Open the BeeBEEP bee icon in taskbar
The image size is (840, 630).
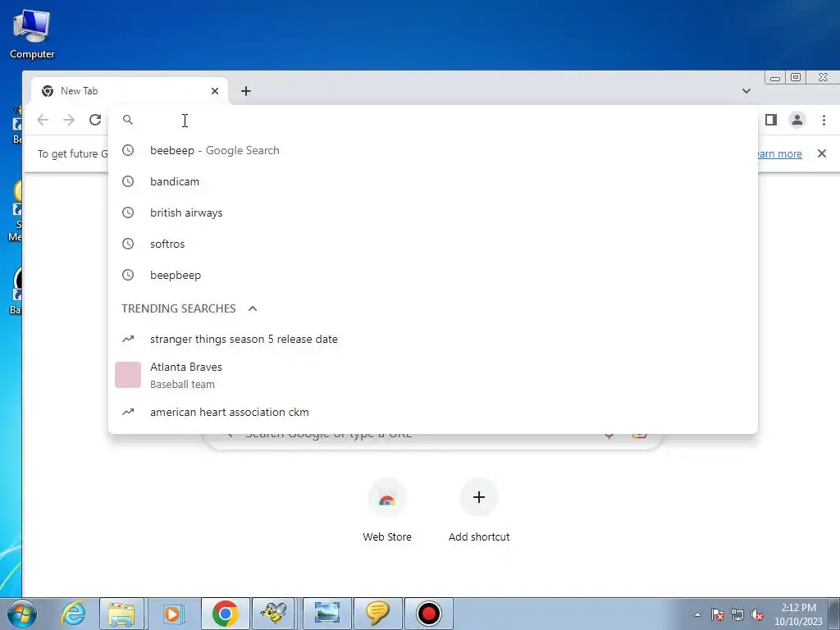[274, 614]
